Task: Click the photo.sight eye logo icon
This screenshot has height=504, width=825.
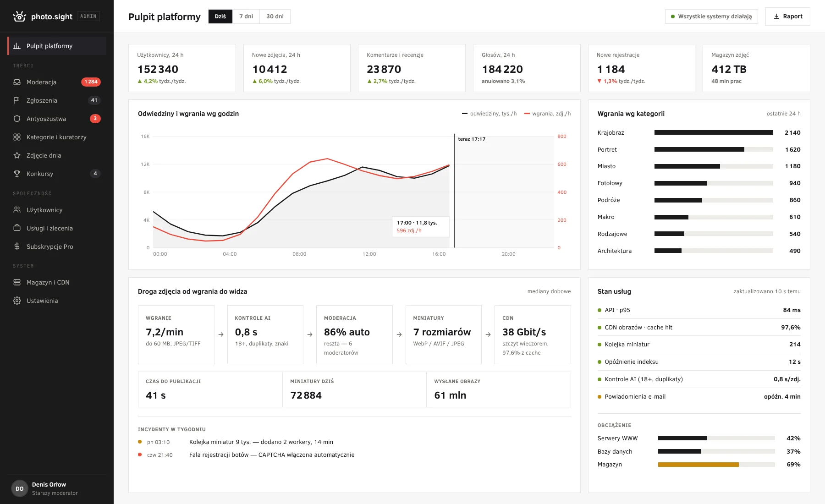Action: (19, 16)
